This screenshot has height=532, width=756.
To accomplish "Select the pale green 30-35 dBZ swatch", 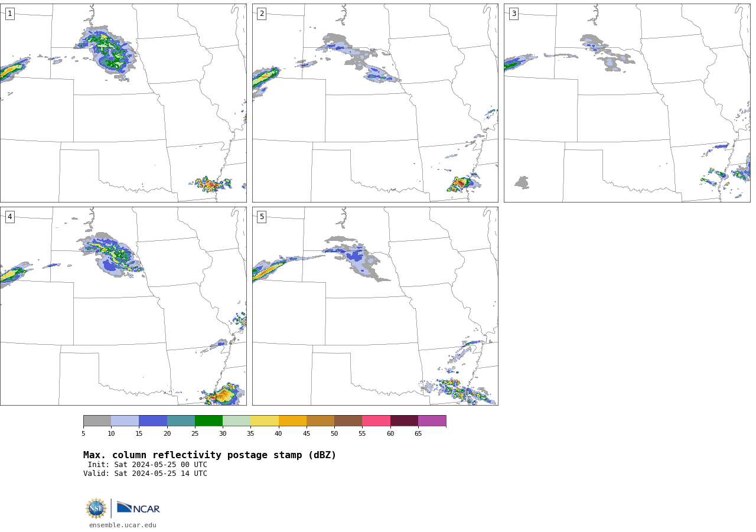I will click(x=236, y=420).
